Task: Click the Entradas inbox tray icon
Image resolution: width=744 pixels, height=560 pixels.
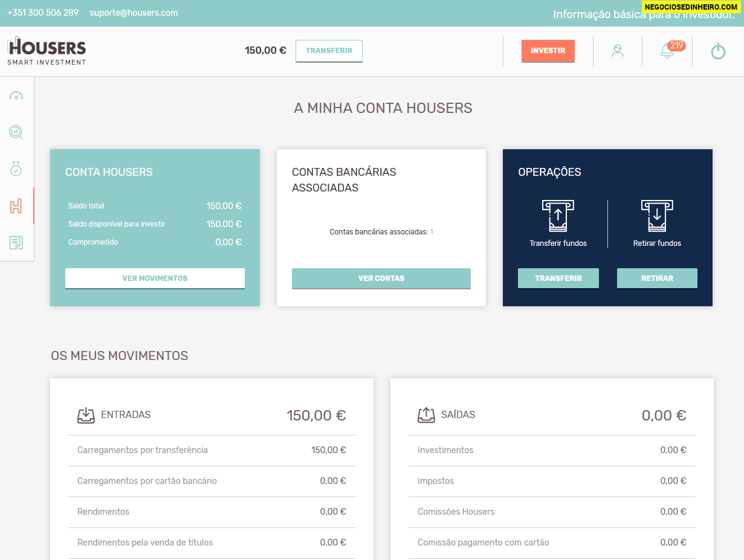Action: [86, 415]
